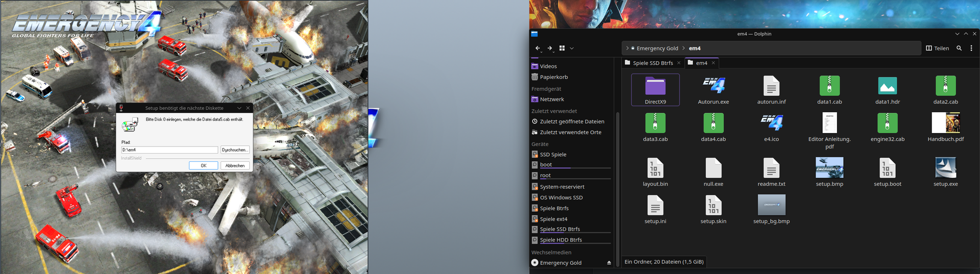Click Abbrechen in the Setup dialog
This screenshot has width=980, height=274.
(x=235, y=165)
